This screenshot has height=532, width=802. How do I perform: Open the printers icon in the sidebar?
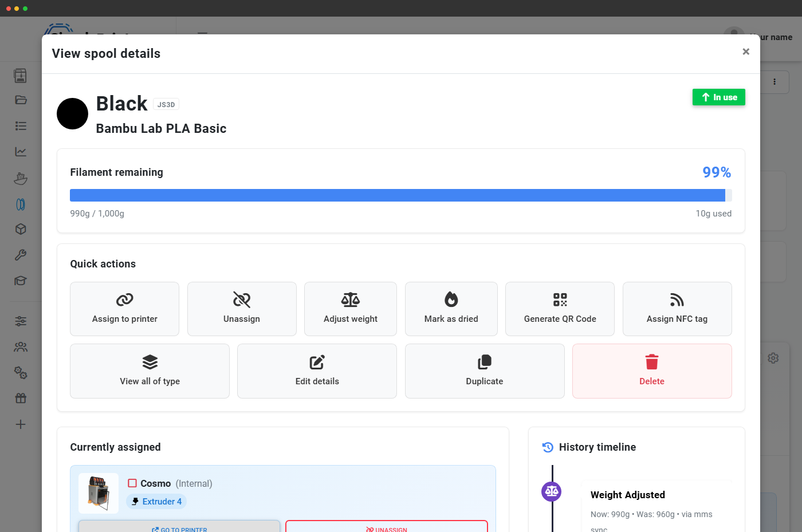(21, 75)
